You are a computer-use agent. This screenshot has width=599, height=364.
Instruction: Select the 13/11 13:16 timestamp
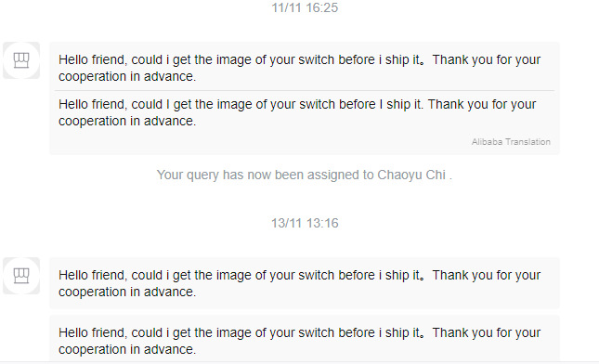tap(305, 223)
